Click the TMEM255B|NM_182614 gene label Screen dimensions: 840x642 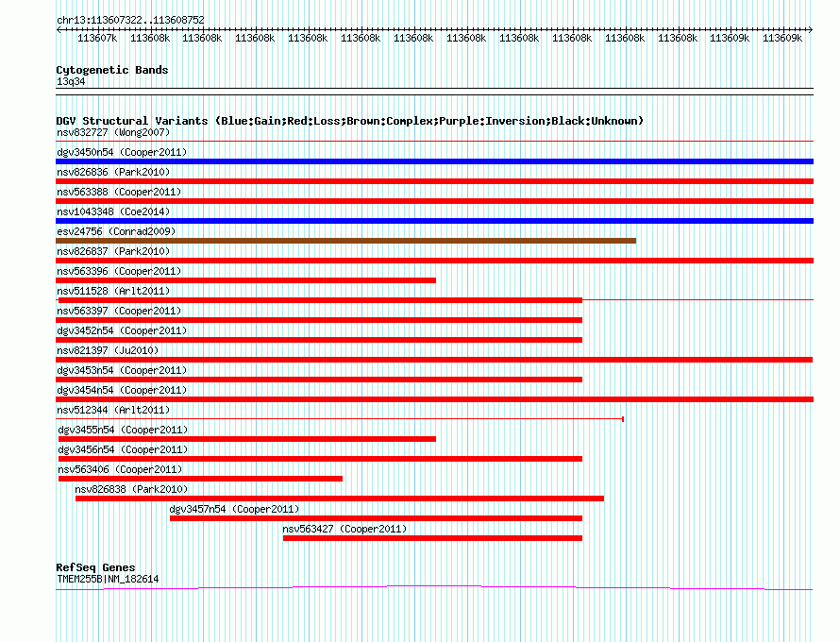[108, 579]
